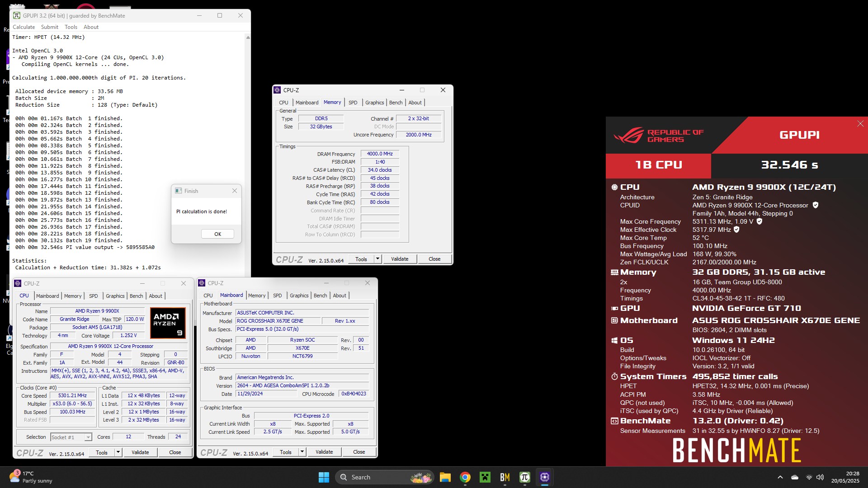
Task: Open volume speaker tray icon
Action: tap(820, 477)
